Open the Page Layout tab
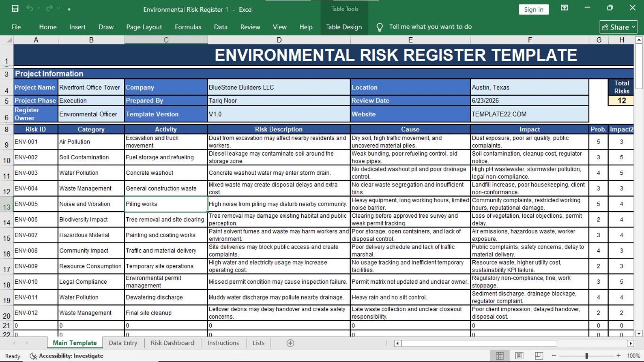Screen dimensions: 644x362 [x=144, y=27]
